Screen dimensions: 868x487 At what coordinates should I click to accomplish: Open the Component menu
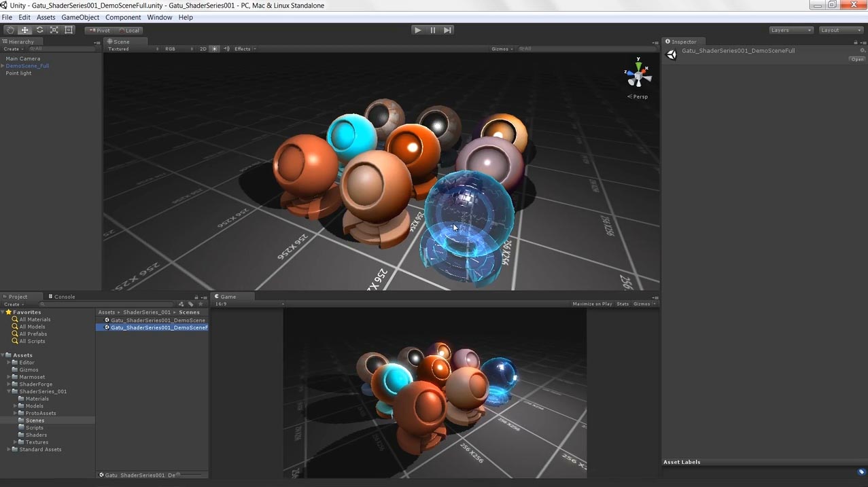pyautogui.click(x=123, y=18)
